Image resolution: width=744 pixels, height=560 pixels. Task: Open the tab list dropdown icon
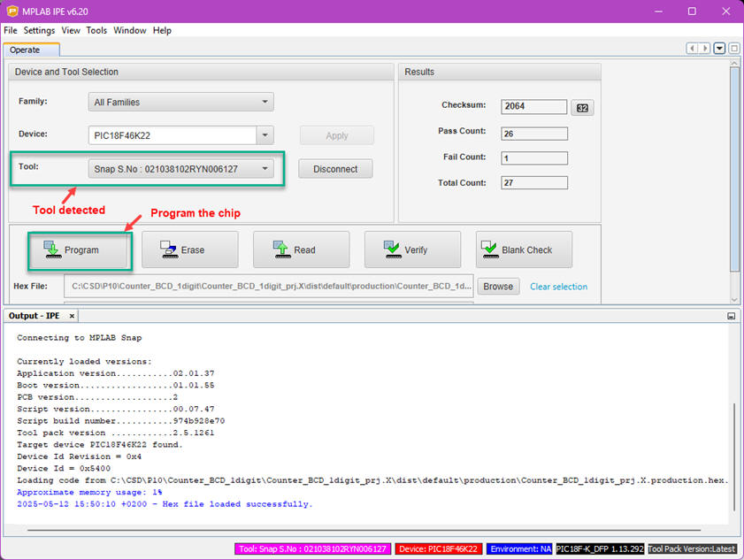coord(719,49)
